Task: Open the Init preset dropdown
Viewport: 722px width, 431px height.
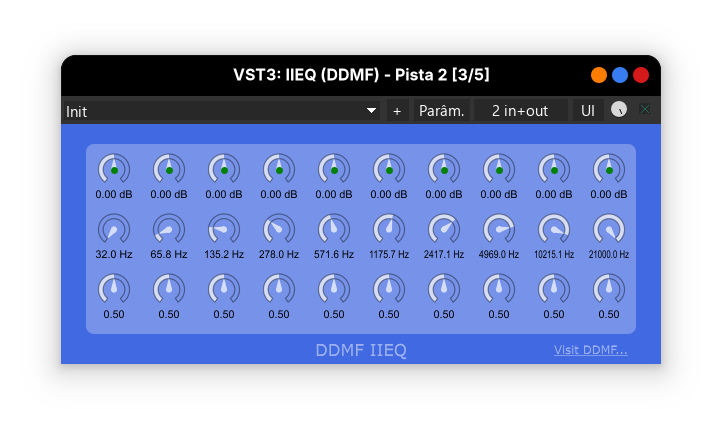Action: point(220,110)
